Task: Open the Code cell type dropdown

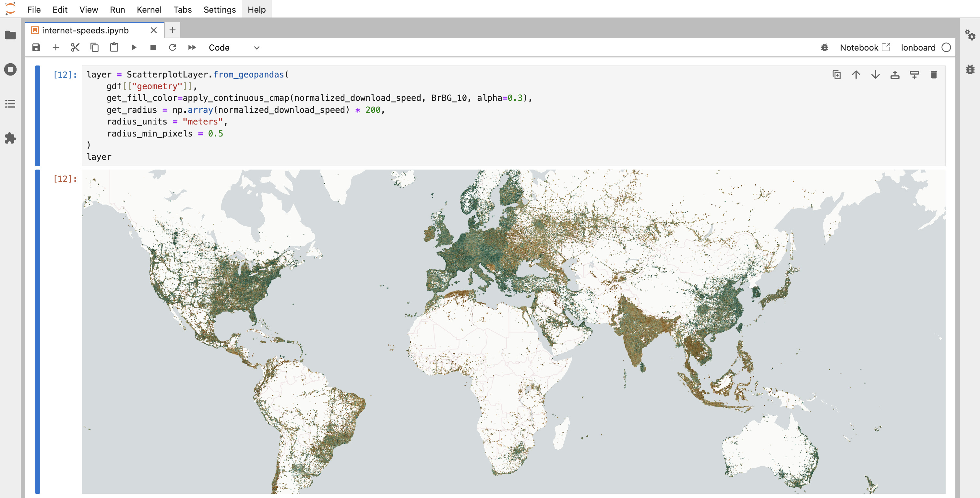Action: (234, 48)
